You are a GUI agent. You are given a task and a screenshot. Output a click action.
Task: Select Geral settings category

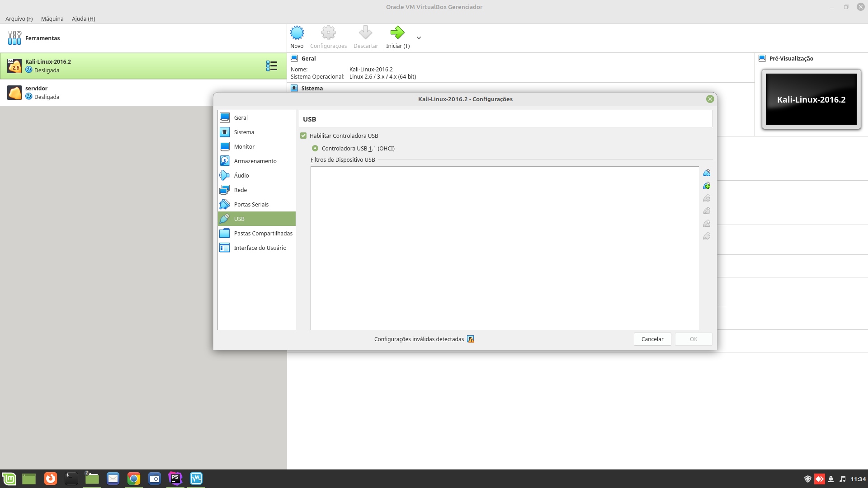(x=257, y=117)
